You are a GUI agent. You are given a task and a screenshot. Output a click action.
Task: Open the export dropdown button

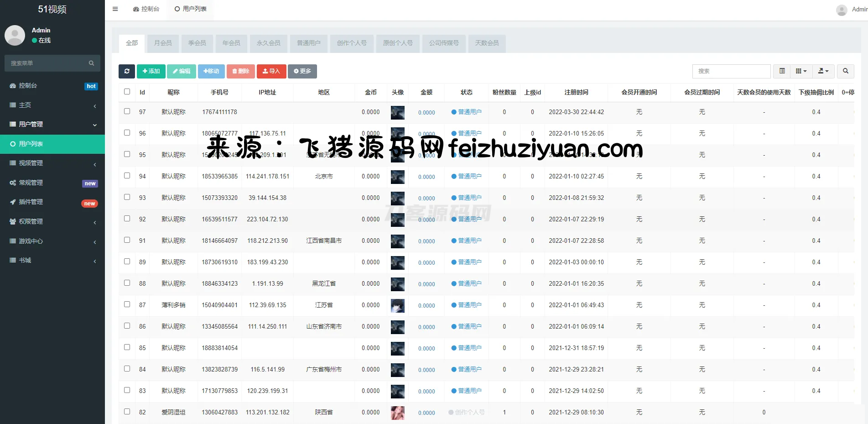823,71
